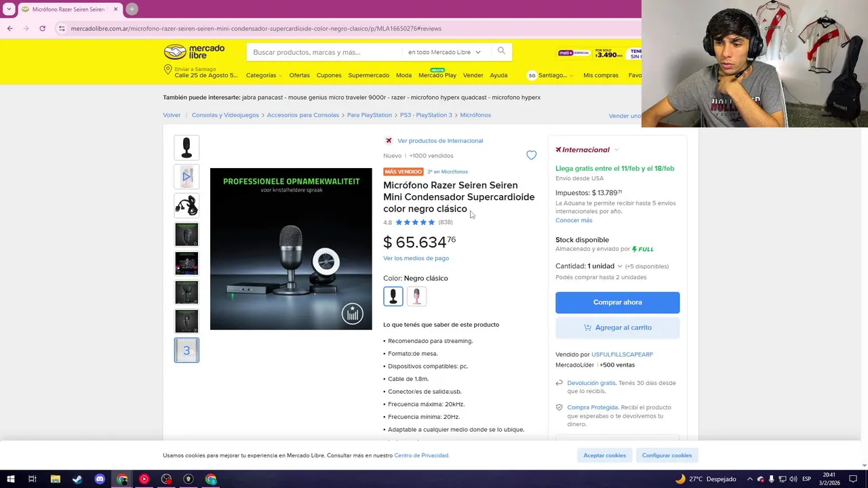Viewport: 868px width, 488px height.
Task: Go back with browser back arrow
Action: (x=9, y=28)
